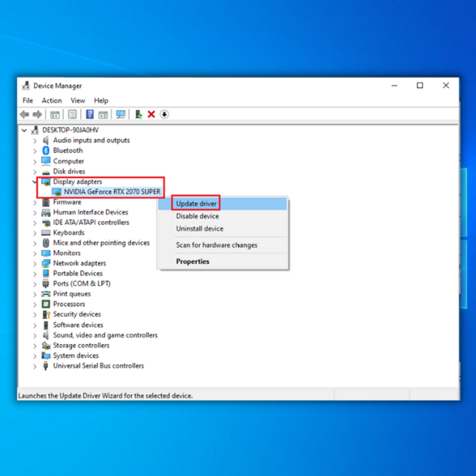Screen dimensions: 476x476
Task: Click the Properties toolbar icon
Action: [72, 114]
